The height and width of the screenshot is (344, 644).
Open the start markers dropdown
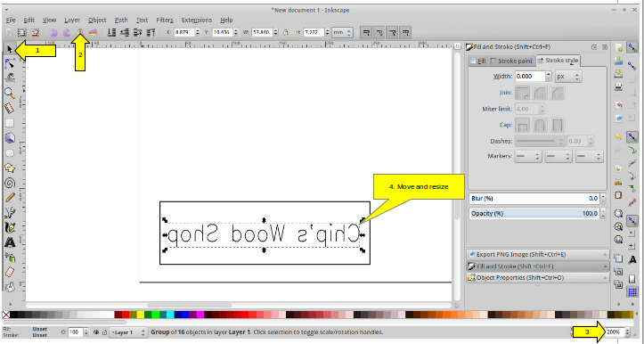pyautogui.click(x=528, y=156)
